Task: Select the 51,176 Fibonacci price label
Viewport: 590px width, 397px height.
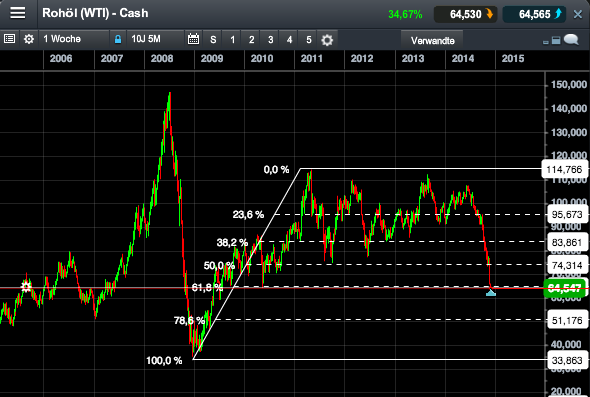Action: tap(567, 320)
